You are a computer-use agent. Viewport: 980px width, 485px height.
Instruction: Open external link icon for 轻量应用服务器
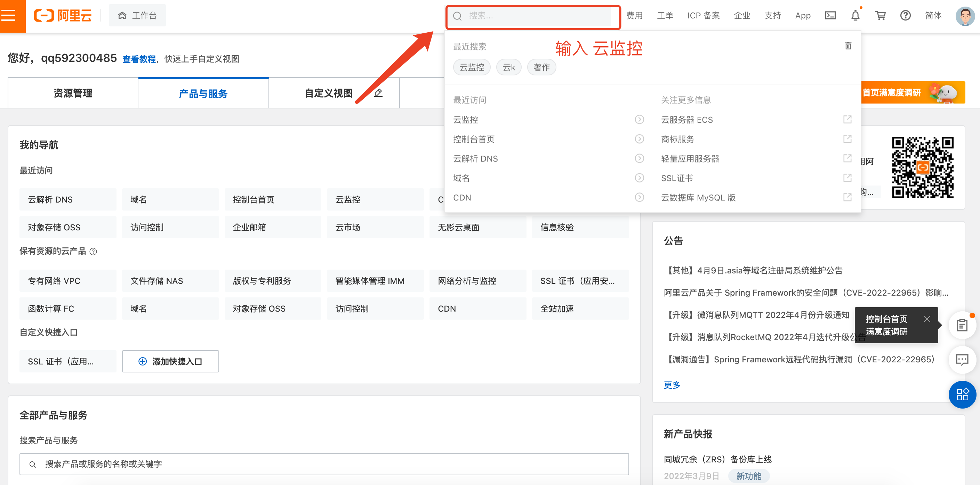tap(848, 158)
